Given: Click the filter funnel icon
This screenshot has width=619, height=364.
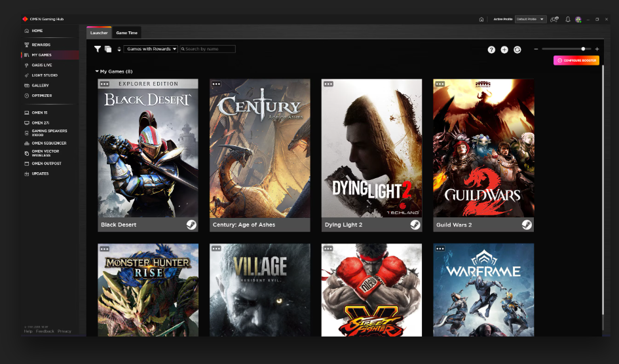Looking at the screenshot, I should 98,49.
